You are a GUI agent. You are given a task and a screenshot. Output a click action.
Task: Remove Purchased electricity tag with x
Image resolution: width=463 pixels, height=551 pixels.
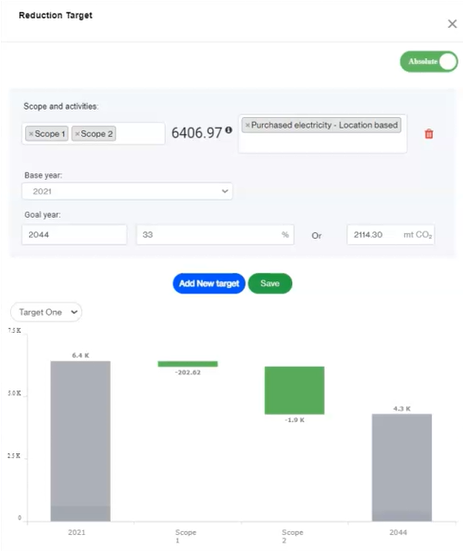[x=247, y=125]
